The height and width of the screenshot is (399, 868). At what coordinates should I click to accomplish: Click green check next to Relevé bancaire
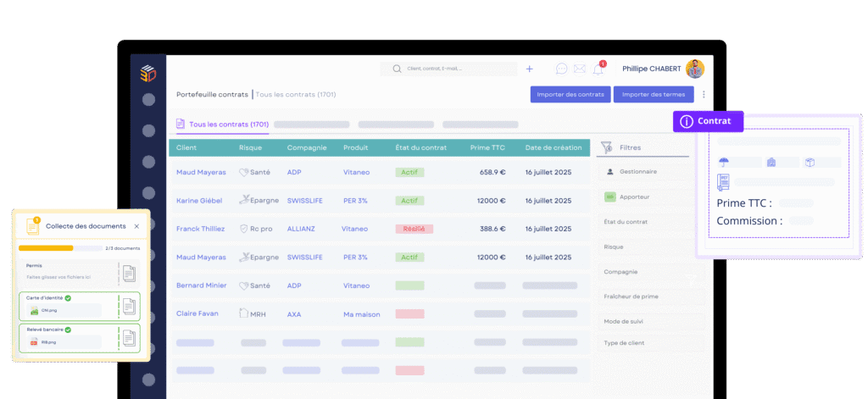pos(68,330)
